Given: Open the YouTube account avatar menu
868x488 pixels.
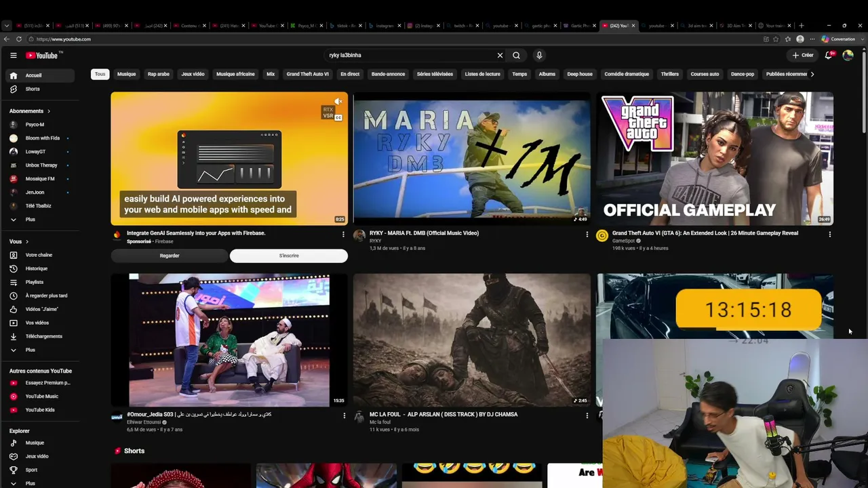Looking at the screenshot, I should (848, 56).
